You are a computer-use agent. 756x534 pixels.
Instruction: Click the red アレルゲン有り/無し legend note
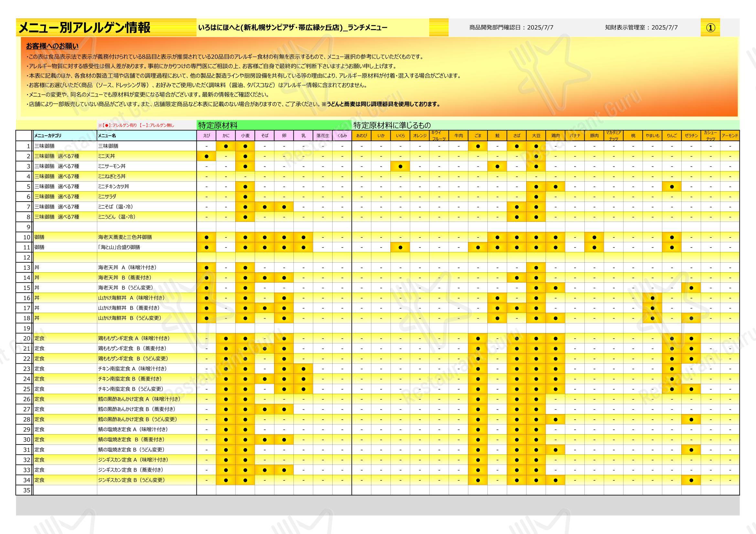pyautogui.click(x=136, y=125)
